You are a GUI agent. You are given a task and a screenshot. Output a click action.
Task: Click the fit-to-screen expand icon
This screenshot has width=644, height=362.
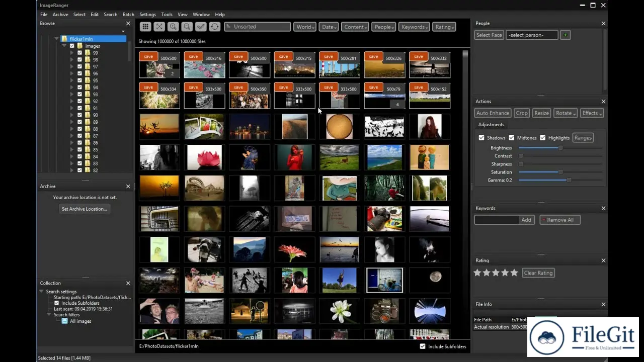[x=159, y=27]
